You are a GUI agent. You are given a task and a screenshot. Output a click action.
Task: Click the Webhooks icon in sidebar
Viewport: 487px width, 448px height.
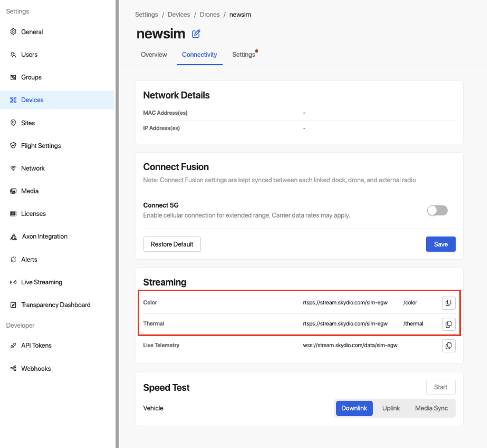[x=13, y=368]
